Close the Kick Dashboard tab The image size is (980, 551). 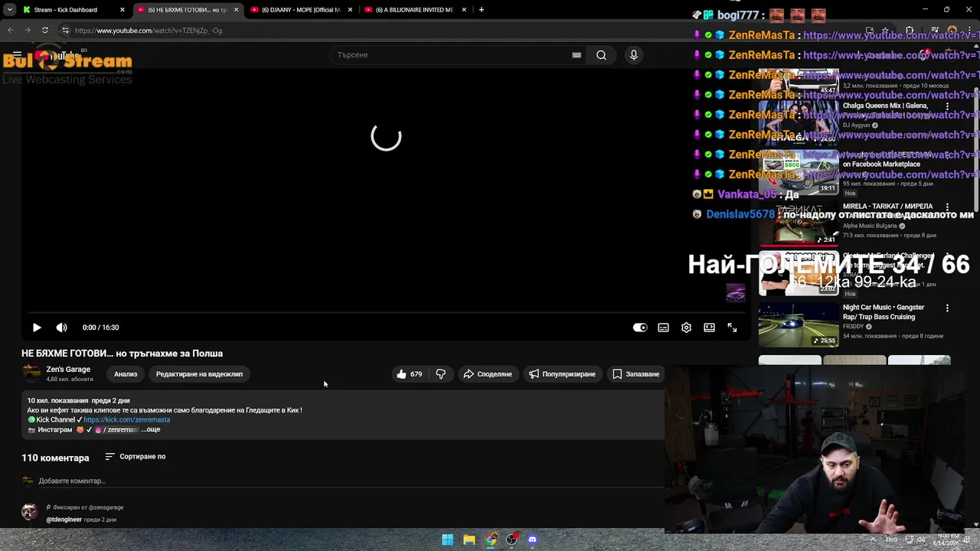pos(122,10)
